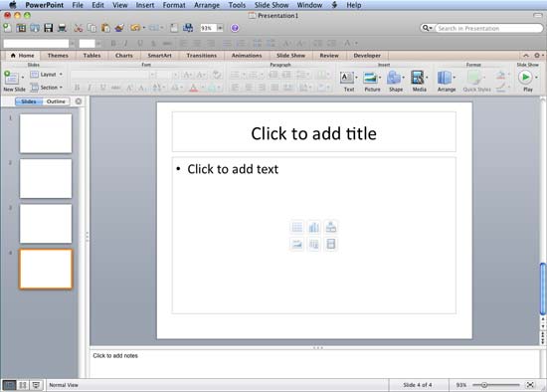Click the Shape icon in the Insert group
The image size is (547, 392).
394,78
